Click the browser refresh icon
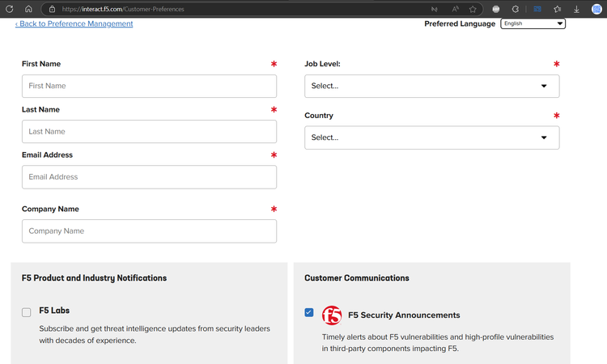 [9, 9]
